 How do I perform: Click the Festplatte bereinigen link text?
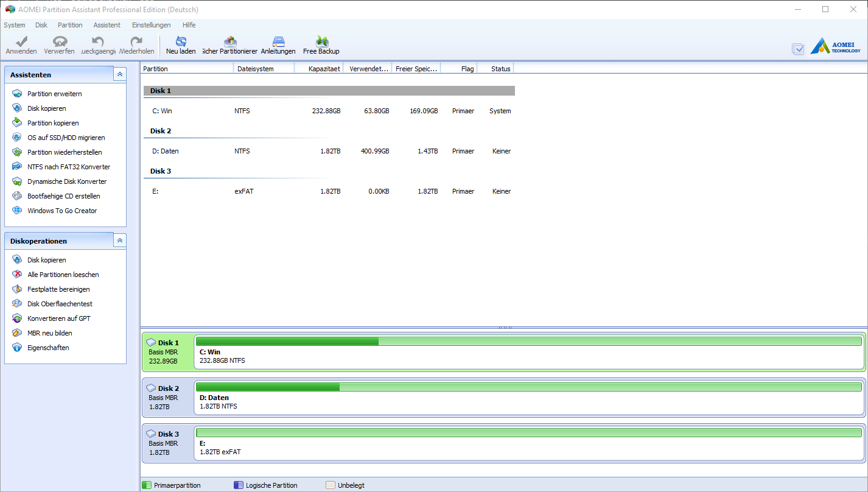point(58,289)
